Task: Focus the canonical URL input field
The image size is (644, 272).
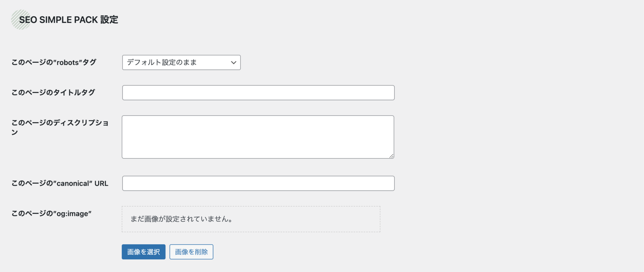Action: pyautogui.click(x=258, y=183)
